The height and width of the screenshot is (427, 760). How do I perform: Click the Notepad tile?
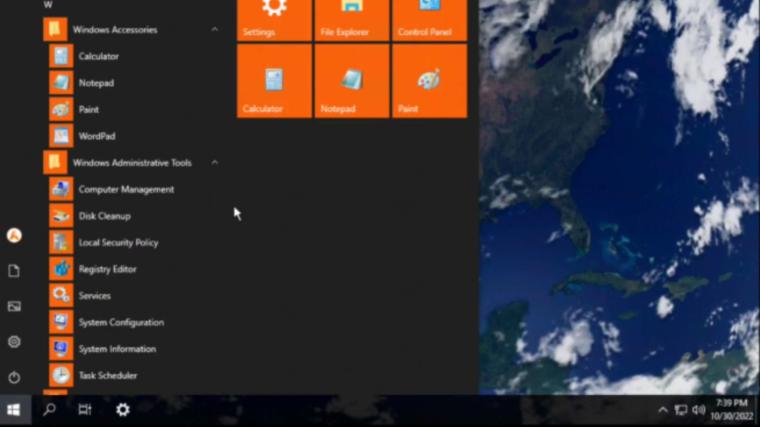coord(352,81)
